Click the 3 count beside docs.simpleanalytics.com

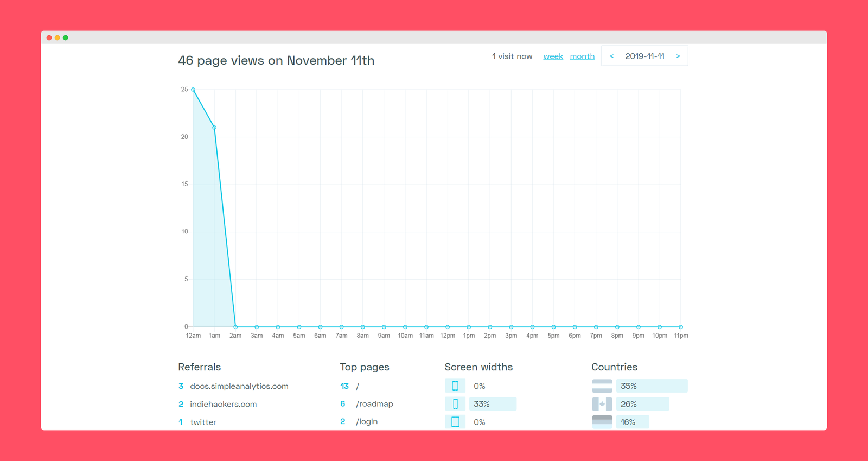[x=181, y=386]
